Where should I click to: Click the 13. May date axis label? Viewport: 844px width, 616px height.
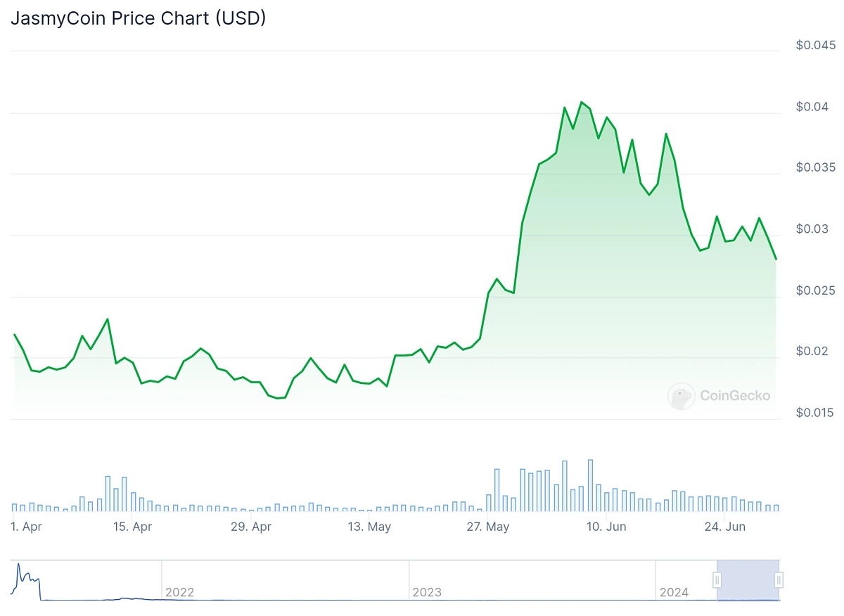(x=370, y=527)
